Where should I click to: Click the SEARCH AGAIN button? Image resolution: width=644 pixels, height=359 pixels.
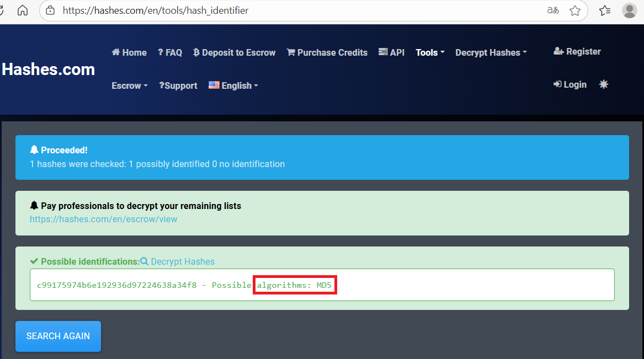[58, 336]
